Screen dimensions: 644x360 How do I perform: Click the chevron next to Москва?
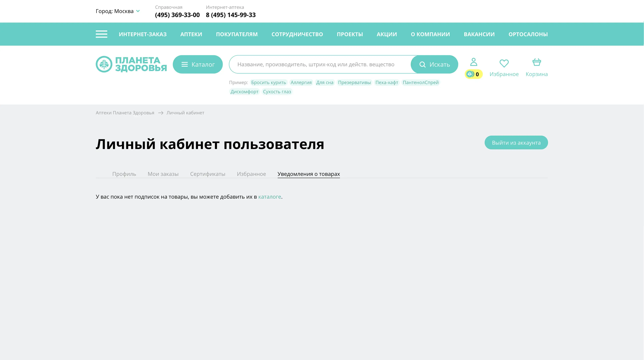(x=138, y=11)
